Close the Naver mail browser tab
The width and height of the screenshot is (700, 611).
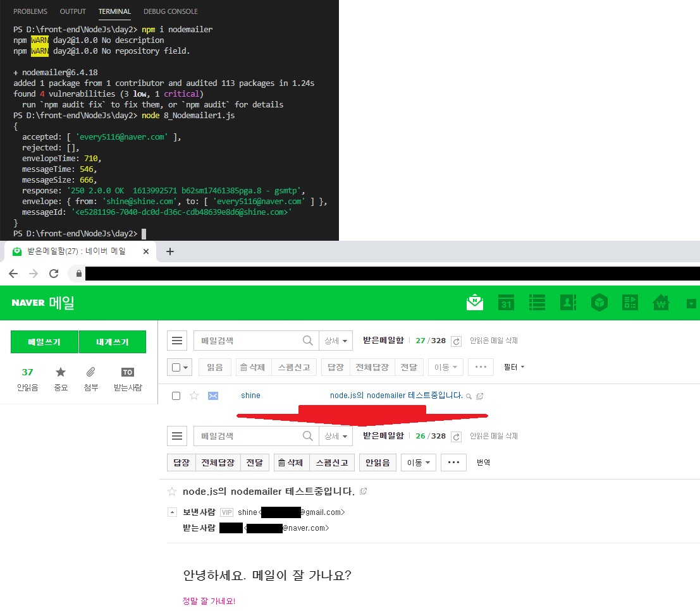[x=146, y=251]
